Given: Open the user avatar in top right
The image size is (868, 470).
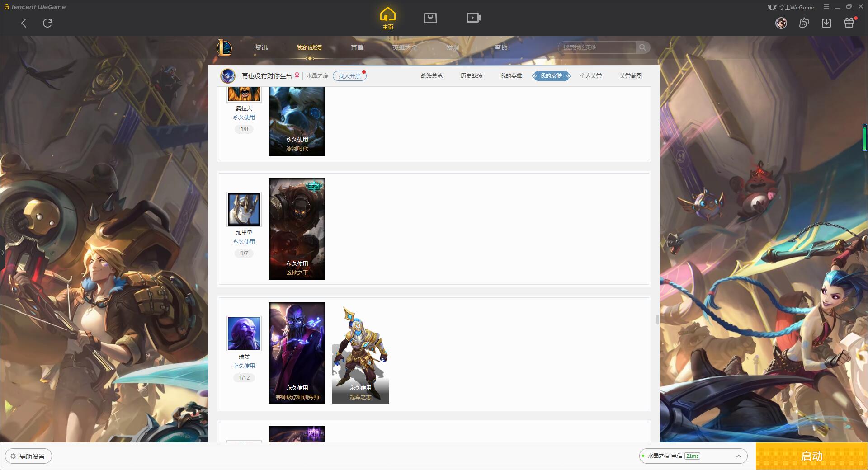Looking at the screenshot, I should click(x=781, y=23).
